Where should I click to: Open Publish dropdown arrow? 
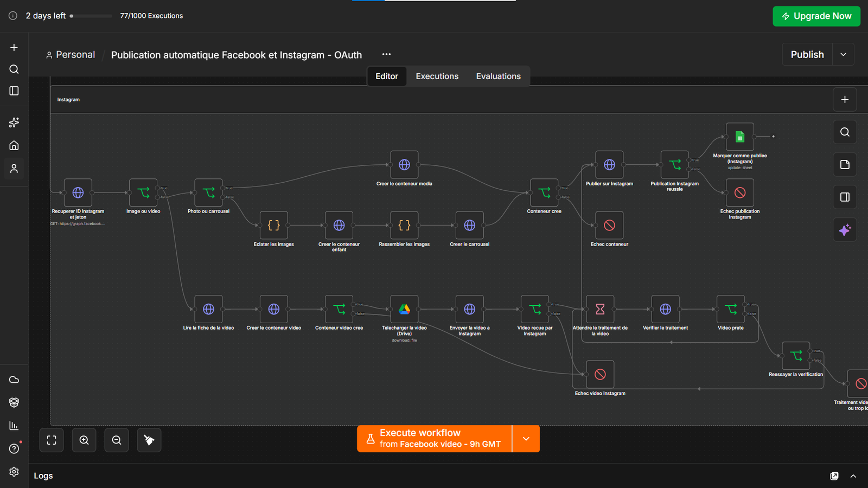pyautogui.click(x=843, y=54)
